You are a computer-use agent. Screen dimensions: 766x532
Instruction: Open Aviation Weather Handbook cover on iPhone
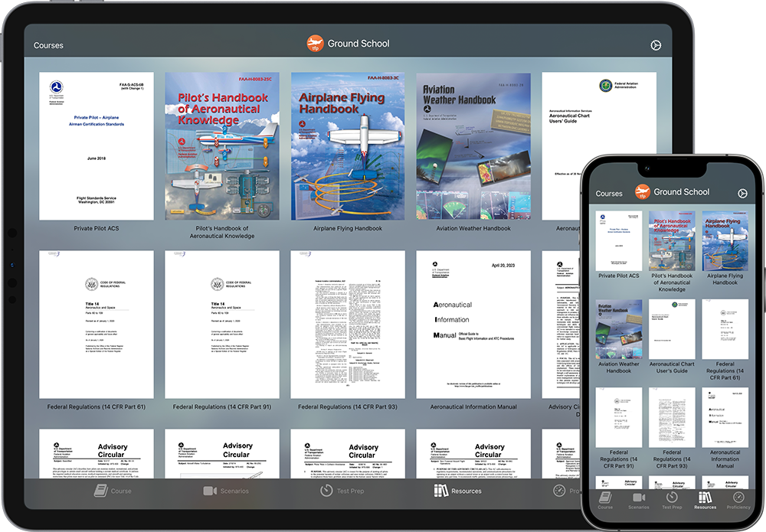point(619,329)
